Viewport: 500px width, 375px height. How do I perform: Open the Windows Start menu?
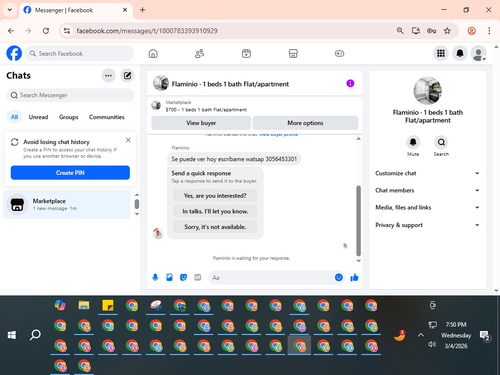12,335
